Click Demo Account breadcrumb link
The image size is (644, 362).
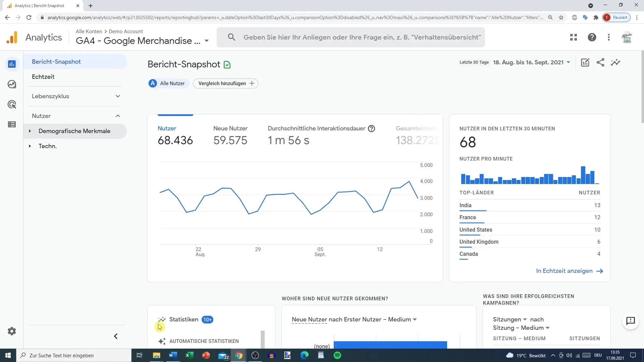click(126, 31)
